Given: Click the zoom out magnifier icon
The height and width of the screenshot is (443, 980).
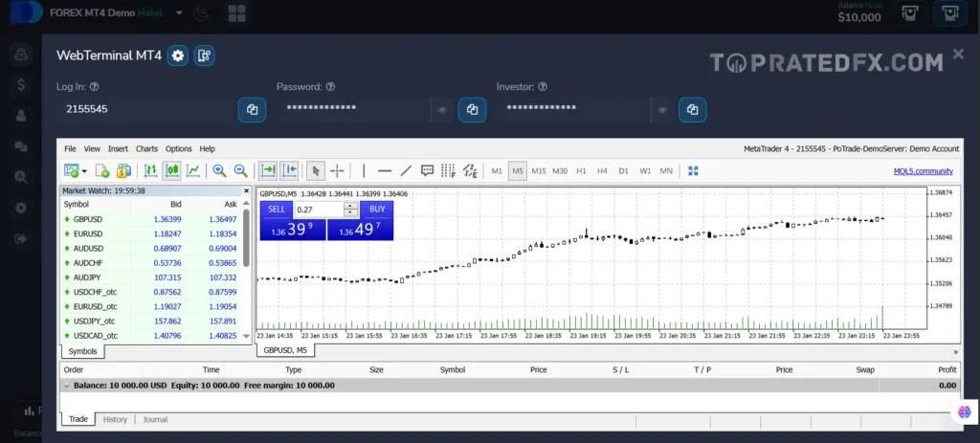Looking at the screenshot, I should pyautogui.click(x=240, y=171).
